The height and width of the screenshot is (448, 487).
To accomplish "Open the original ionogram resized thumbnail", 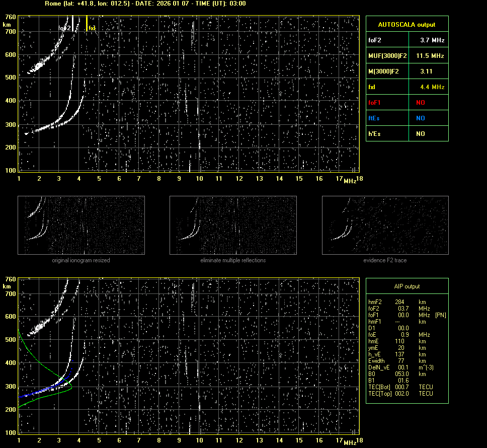I will click(81, 225).
